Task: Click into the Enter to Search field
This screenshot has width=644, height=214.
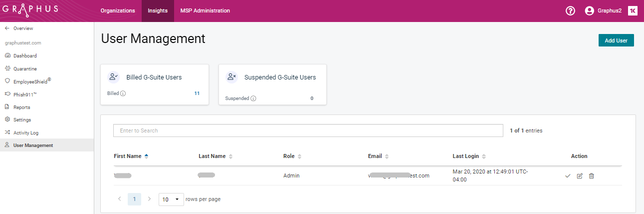Action: [308, 130]
